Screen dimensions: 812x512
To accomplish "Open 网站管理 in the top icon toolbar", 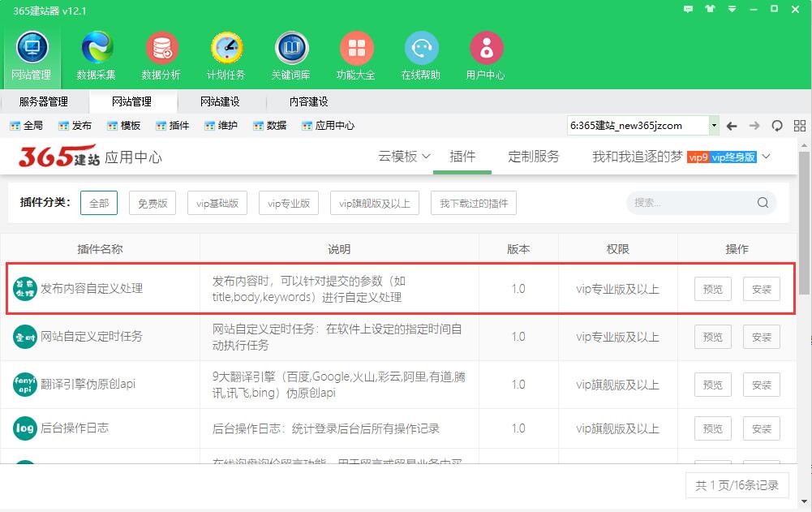I will 32,56.
